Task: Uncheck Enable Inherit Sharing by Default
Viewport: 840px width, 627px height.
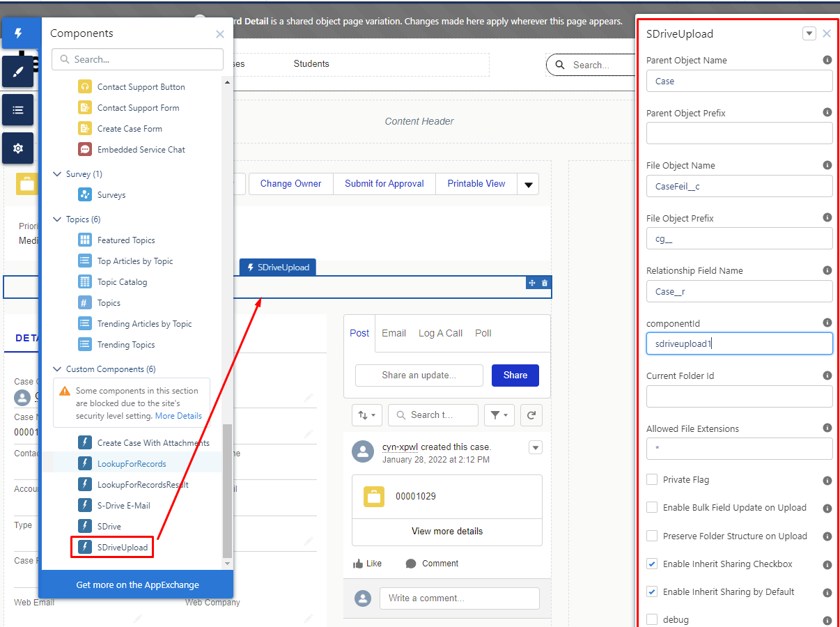Action: point(652,591)
